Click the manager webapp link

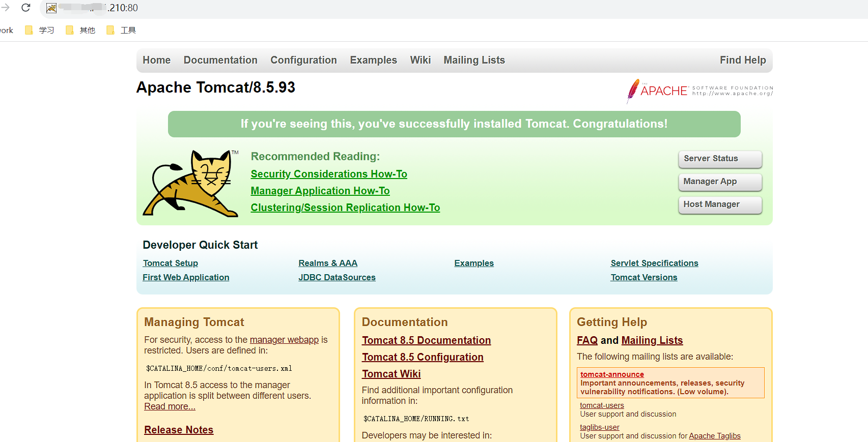(x=284, y=340)
